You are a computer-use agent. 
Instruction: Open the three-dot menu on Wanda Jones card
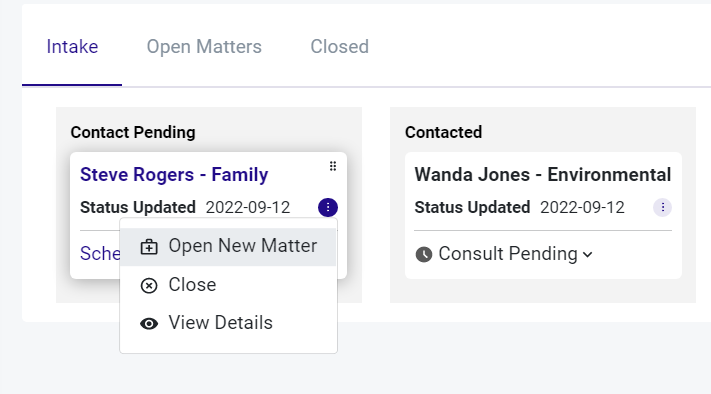662,208
